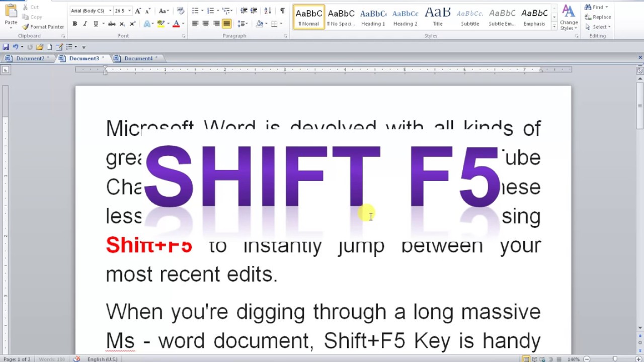Click the Replace button
Image resolution: width=644 pixels, height=362 pixels.
pos(598,17)
